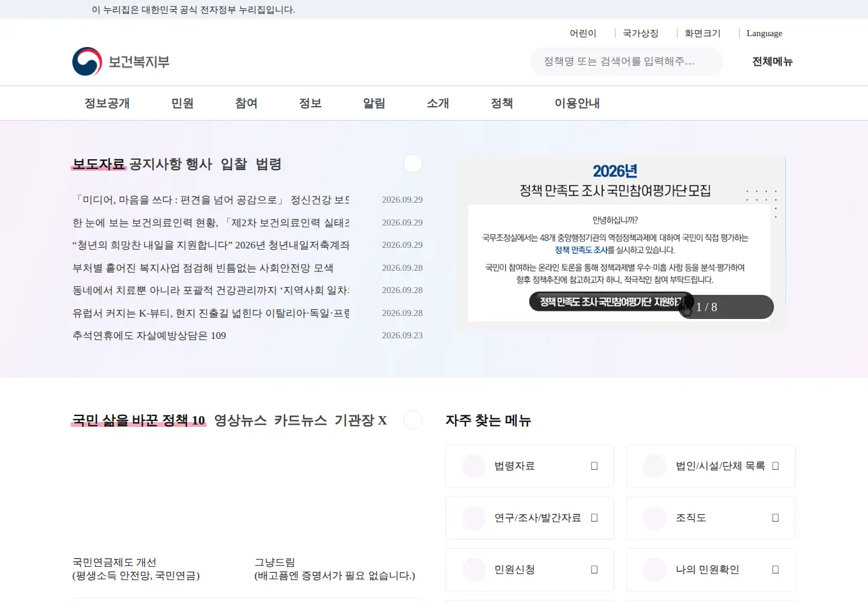Open the round more button beside 기관장 X tab

413,420
